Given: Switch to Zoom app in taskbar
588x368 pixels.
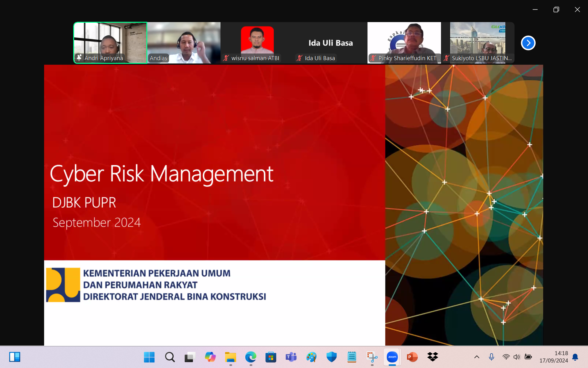Looking at the screenshot, I should pos(392,357).
